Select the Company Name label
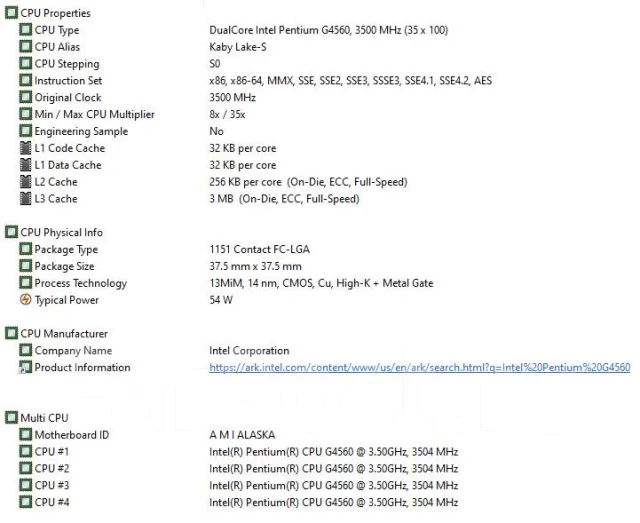Screen dimensions: 640x523 tap(73, 351)
